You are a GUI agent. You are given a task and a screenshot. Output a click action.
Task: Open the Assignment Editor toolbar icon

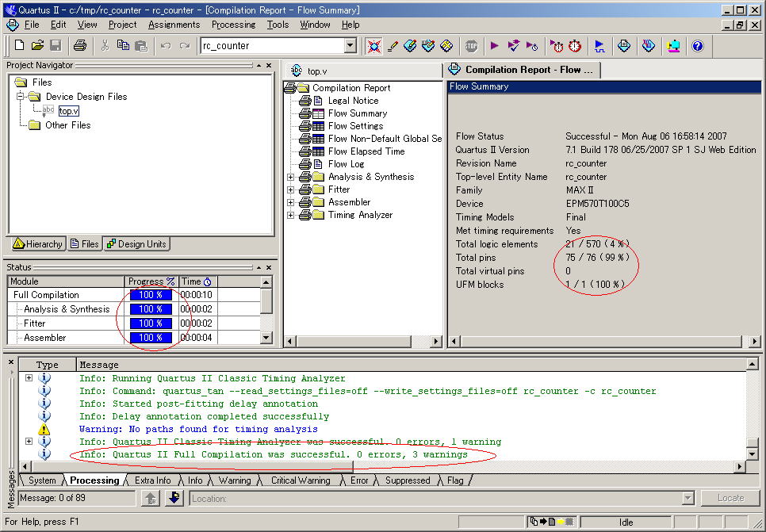point(411,46)
